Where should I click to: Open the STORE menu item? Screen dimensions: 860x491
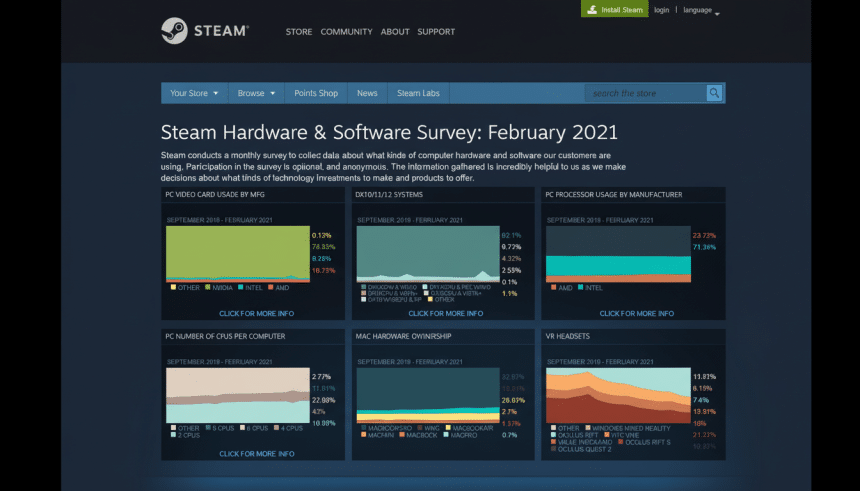pyautogui.click(x=299, y=32)
